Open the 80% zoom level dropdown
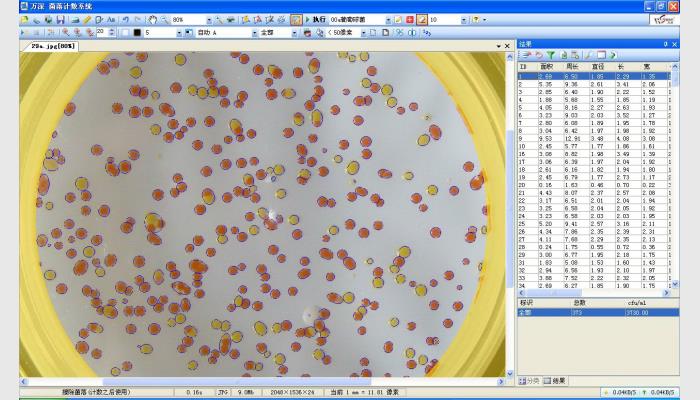 click(x=208, y=19)
